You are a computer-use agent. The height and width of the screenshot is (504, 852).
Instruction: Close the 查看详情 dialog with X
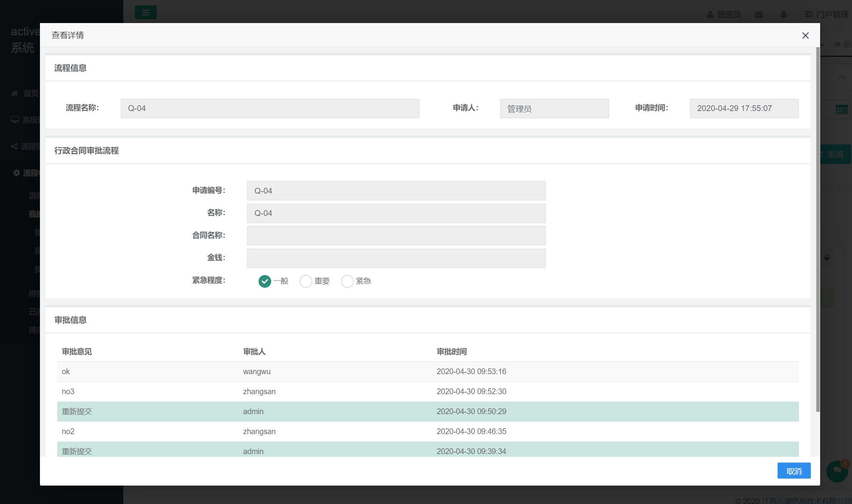point(805,35)
